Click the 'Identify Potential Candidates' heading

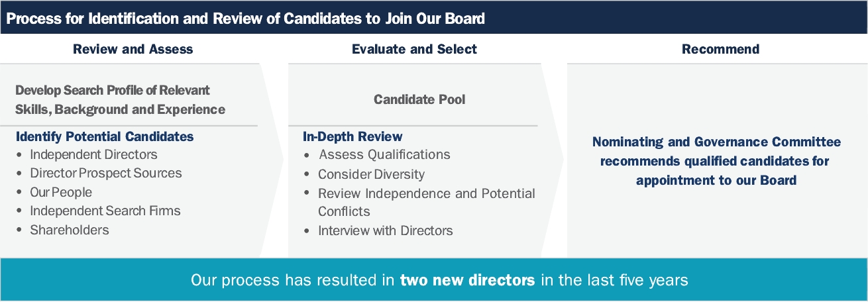105,137
